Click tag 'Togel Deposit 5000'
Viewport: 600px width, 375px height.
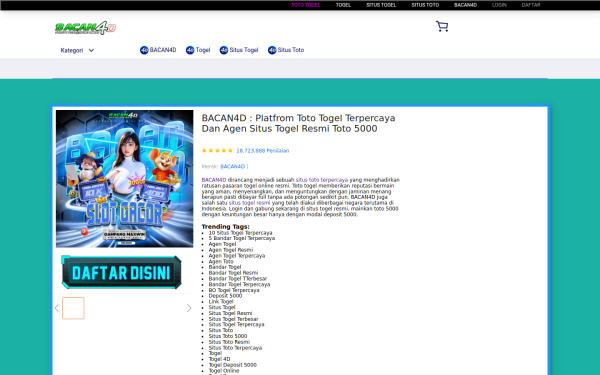(233, 365)
